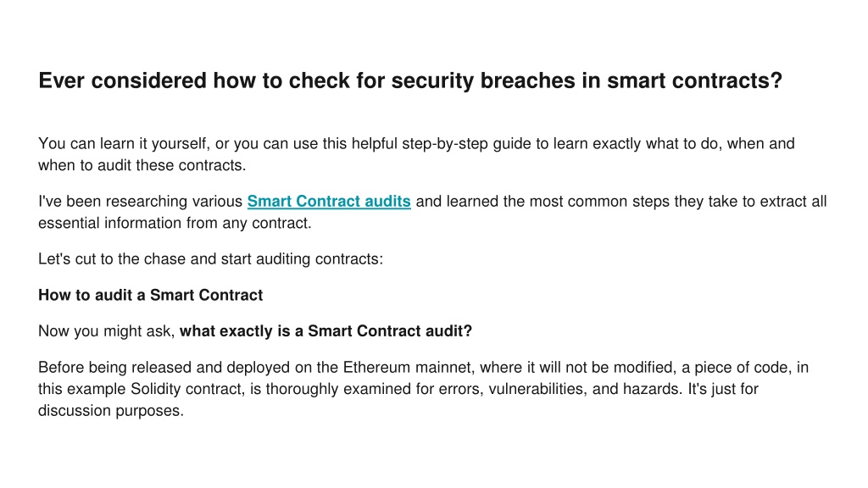Click the words 'Ethereum mainnet' in the last paragraph
The width and height of the screenshot is (868, 488).
tap(409, 368)
